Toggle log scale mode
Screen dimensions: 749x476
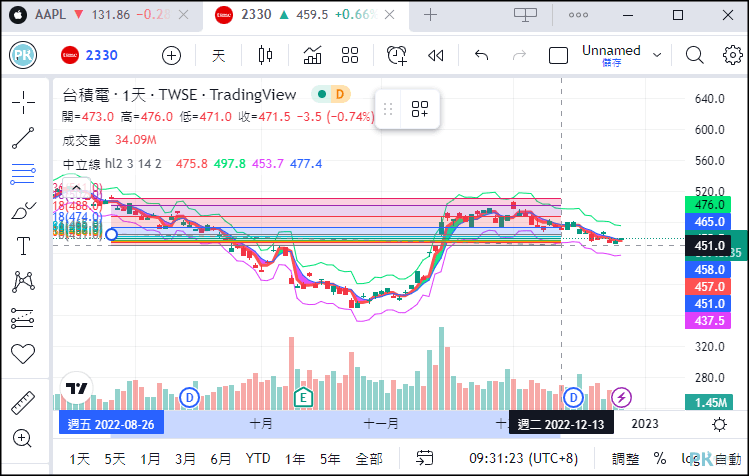(x=689, y=459)
